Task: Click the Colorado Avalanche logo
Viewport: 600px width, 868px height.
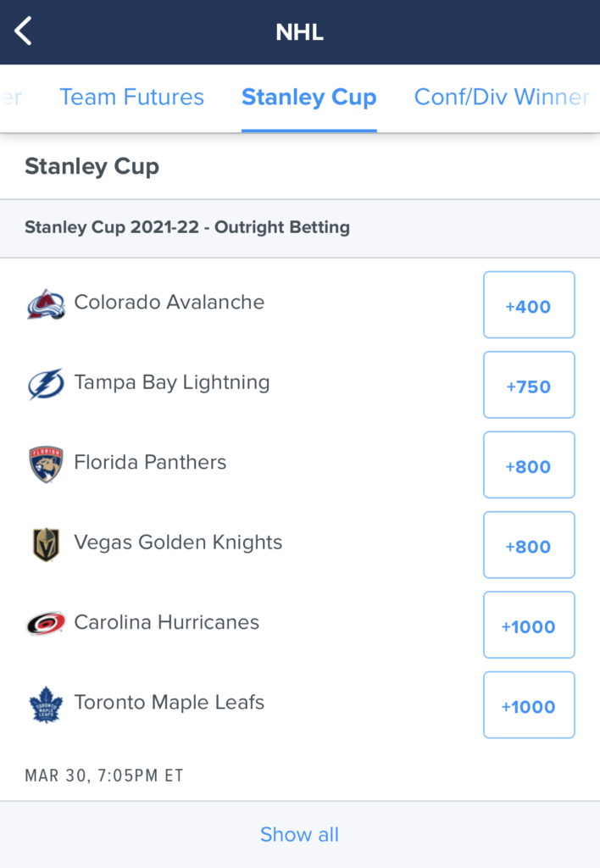Action: pyautogui.click(x=46, y=304)
